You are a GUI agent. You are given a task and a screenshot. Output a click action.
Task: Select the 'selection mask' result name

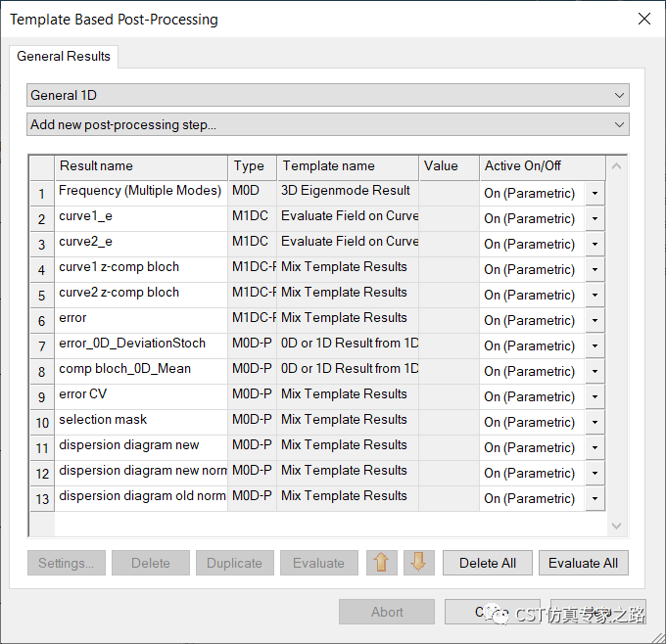click(x=141, y=423)
